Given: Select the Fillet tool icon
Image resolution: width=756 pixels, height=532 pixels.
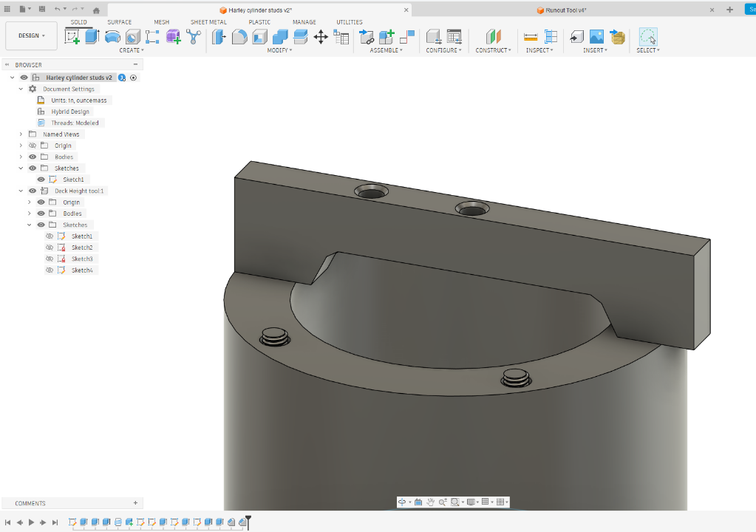Looking at the screenshot, I should coord(239,37).
